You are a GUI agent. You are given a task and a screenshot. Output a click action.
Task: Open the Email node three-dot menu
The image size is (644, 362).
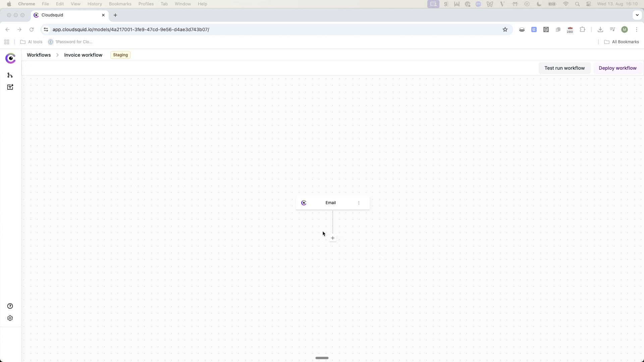(359, 203)
